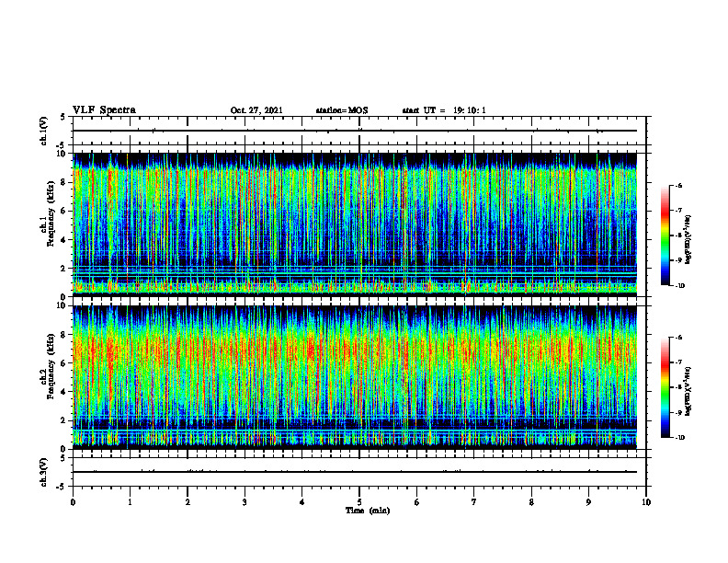This screenshot has width=728, height=563.
Task: Click ch.1 color bar tick "-10"
Action: [x=679, y=286]
